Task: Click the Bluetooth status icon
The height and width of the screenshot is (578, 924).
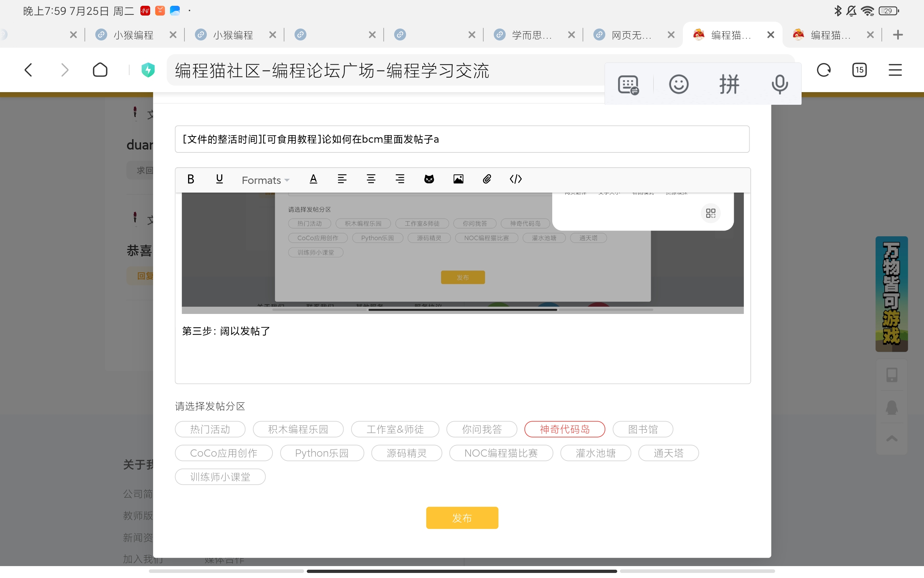Action: 837,11
